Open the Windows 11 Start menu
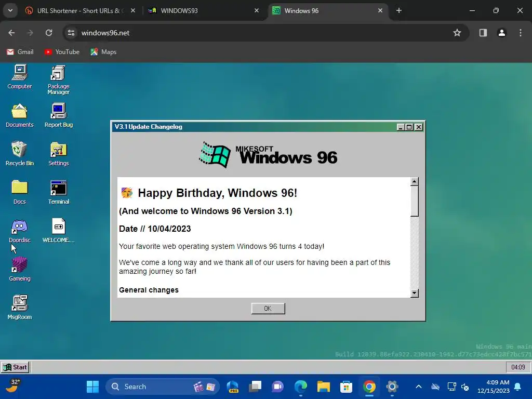532x399 pixels. point(92,387)
